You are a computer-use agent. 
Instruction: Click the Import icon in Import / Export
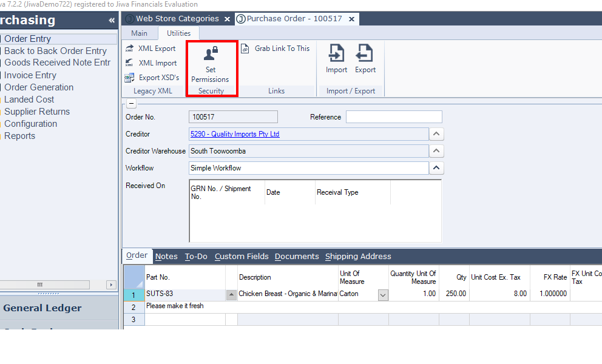click(x=336, y=53)
